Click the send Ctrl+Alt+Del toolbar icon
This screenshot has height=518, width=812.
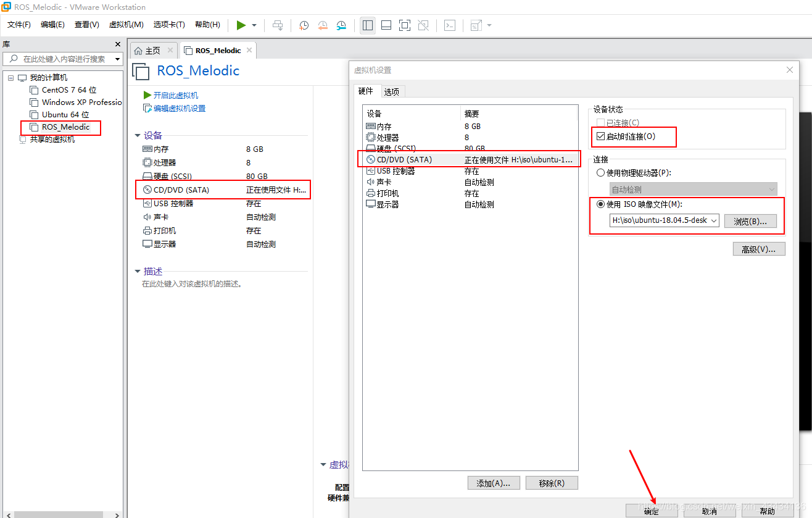278,25
